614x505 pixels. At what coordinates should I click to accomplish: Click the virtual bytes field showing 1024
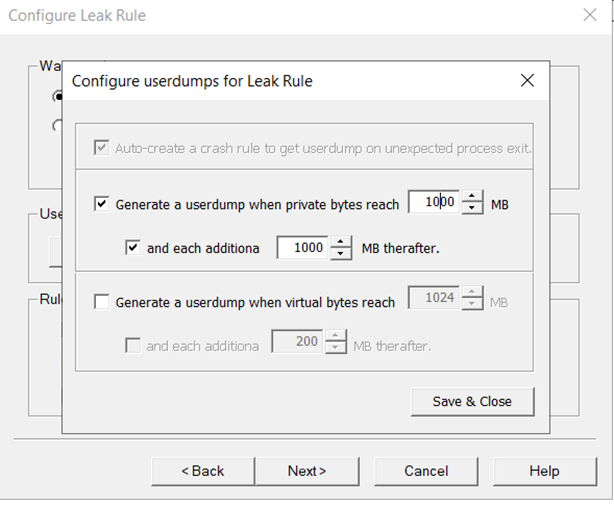tap(434, 299)
